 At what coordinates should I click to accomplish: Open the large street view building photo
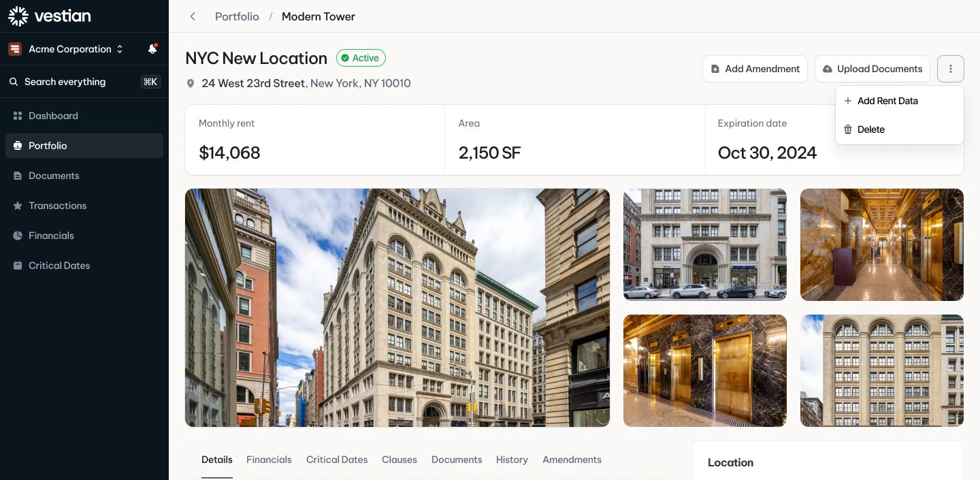click(397, 308)
